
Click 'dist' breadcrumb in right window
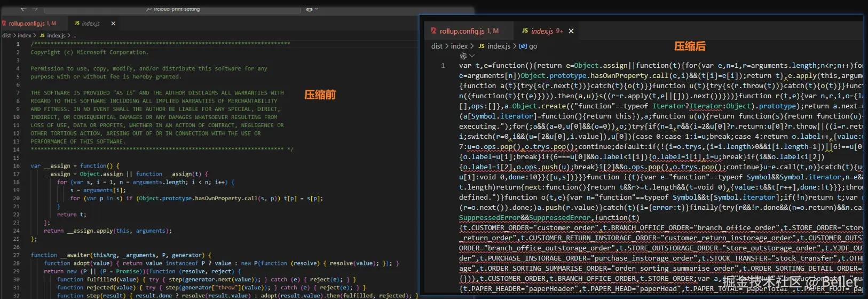[437, 46]
